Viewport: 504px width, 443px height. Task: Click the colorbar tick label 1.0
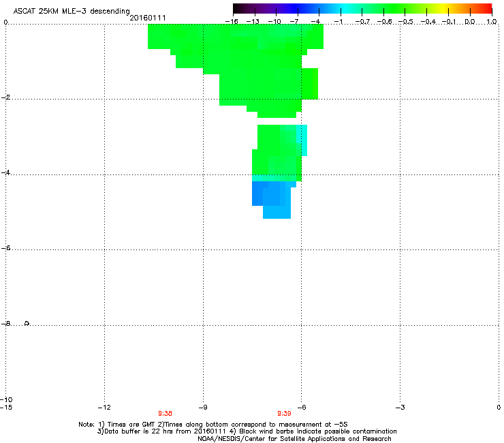tap(492, 22)
